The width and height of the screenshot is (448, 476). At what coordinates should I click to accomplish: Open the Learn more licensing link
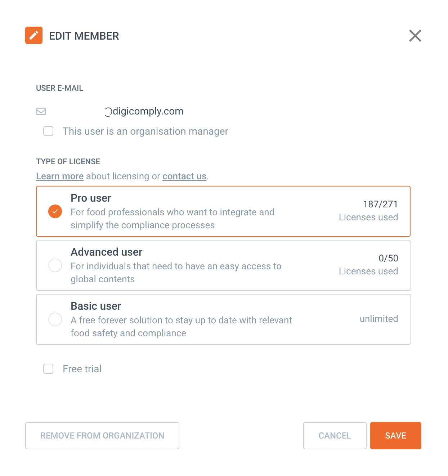[60, 176]
